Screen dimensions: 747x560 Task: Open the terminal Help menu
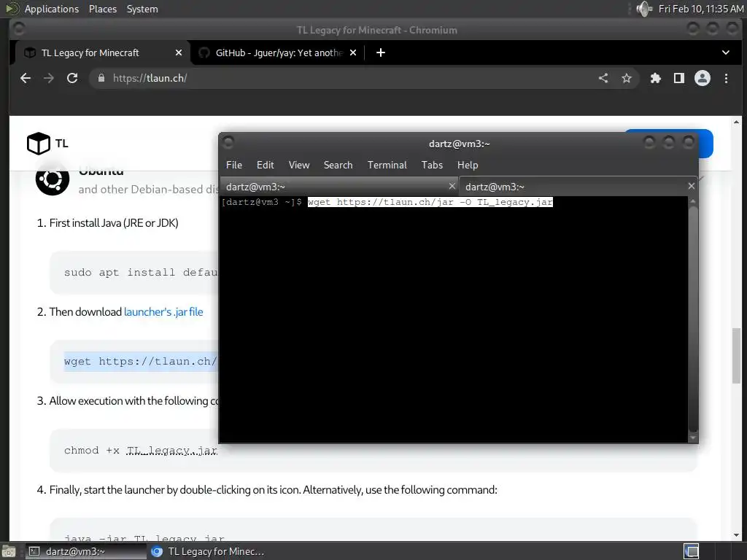[468, 166]
